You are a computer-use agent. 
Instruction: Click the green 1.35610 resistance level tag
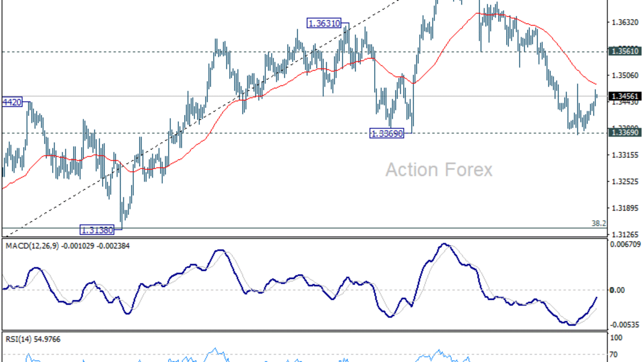pyautogui.click(x=624, y=52)
